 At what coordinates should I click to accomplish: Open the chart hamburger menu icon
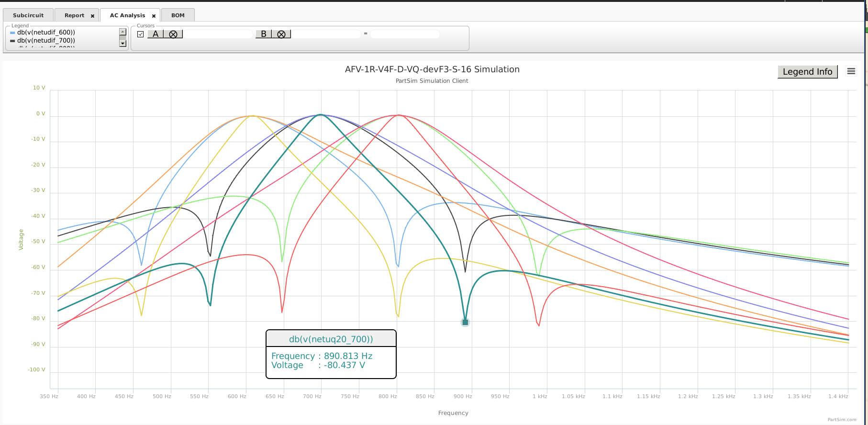851,71
